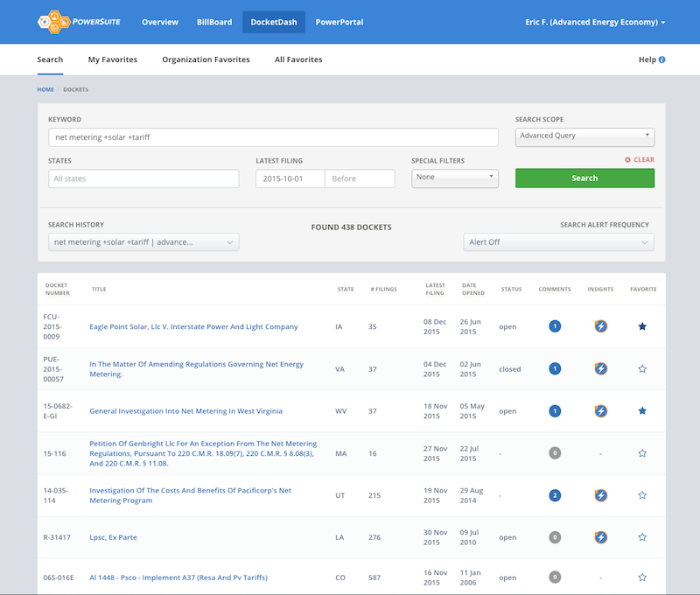View insights for the Eagle Point Solar docket
700x595 pixels.
(x=600, y=326)
